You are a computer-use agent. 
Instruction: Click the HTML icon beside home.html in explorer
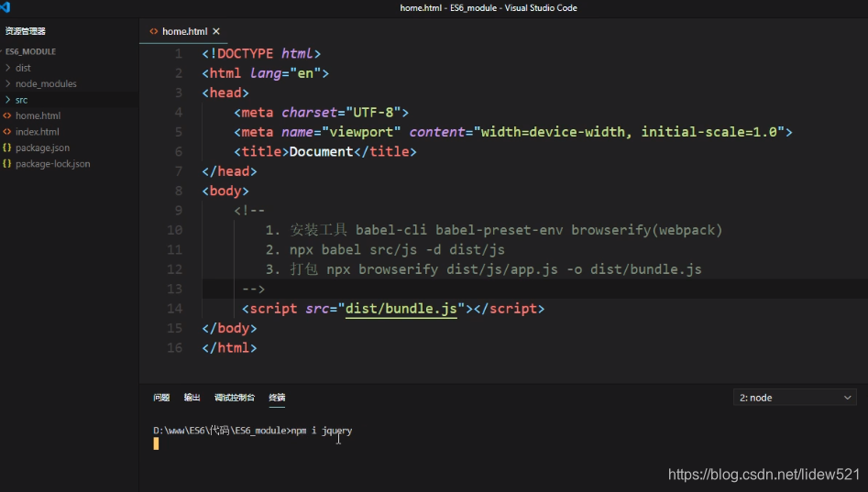coord(6,115)
